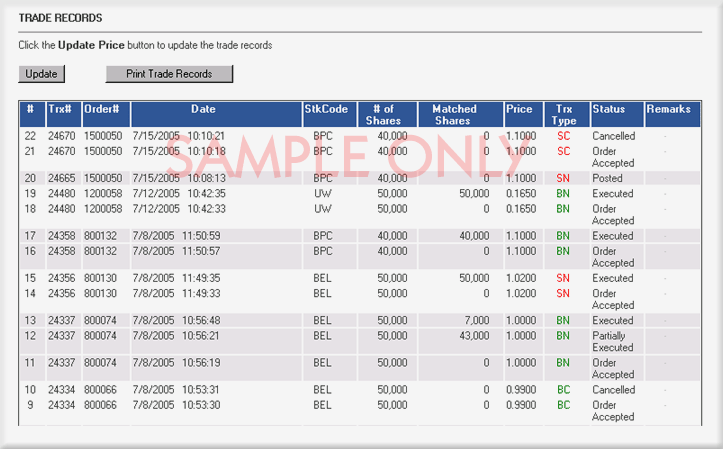Click the Partially Executed status in row 12
This screenshot has height=449, width=723.
pos(613,342)
